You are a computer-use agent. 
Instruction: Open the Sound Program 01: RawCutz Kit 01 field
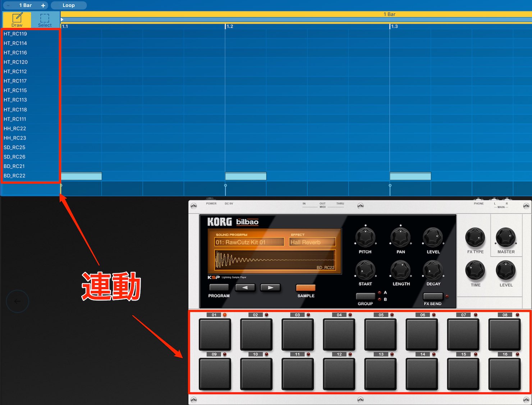click(249, 242)
